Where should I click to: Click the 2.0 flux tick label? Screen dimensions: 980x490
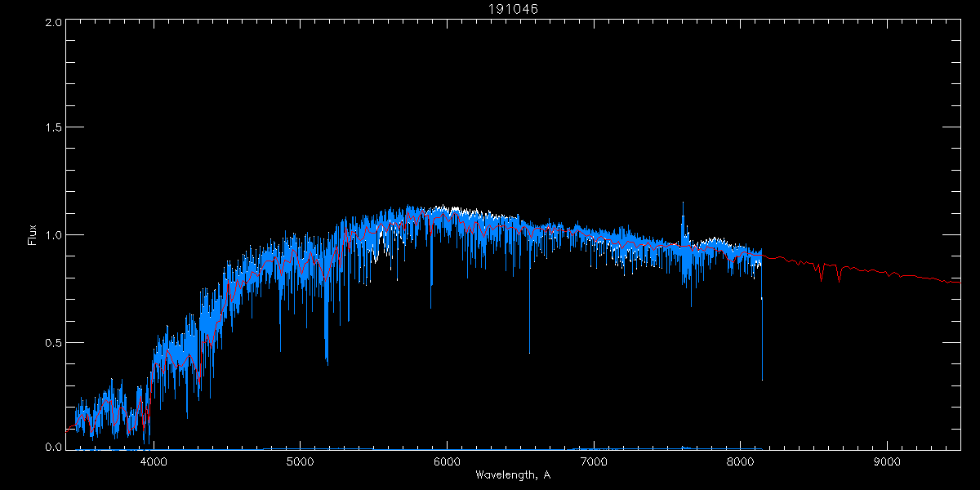coord(53,23)
